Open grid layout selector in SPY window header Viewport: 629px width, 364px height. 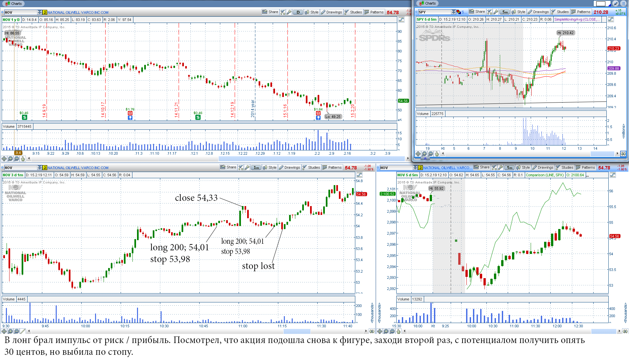click(x=602, y=4)
